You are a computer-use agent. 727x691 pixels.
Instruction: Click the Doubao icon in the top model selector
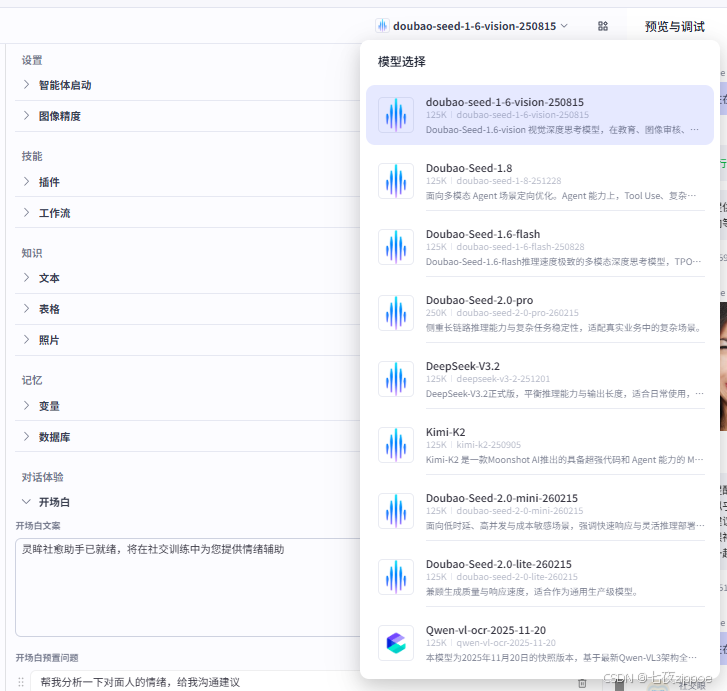click(x=382, y=26)
